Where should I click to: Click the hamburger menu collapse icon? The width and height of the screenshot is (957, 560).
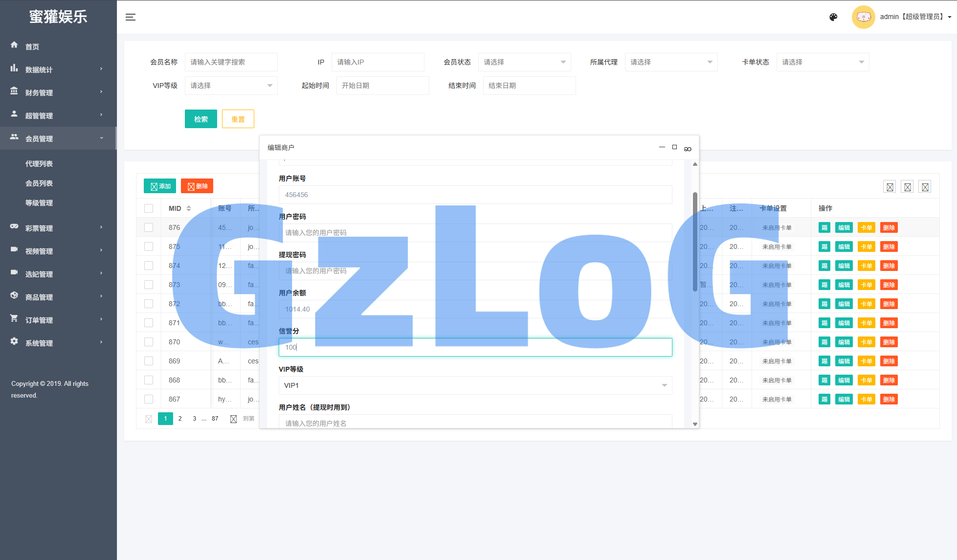click(131, 17)
